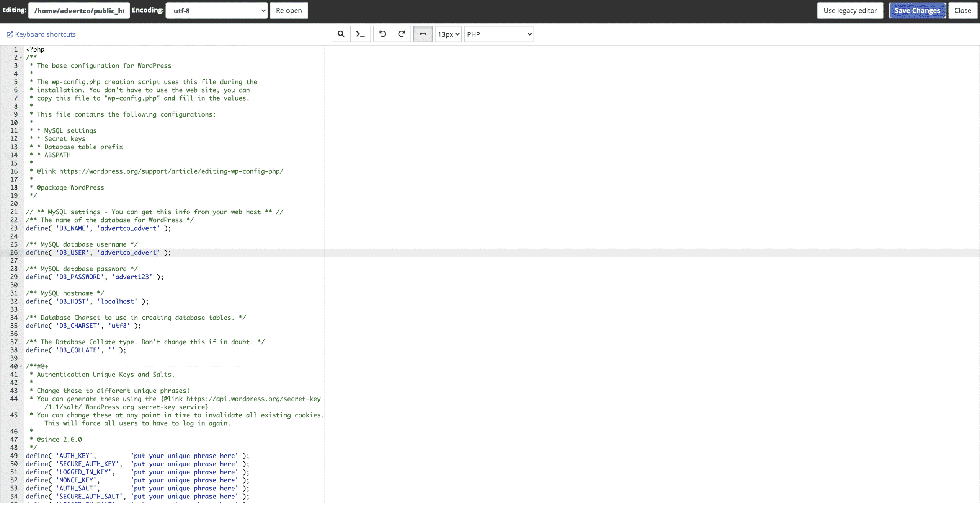The height and width of the screenshot is (513, 980).
Task: Place cursor on the DB_PASSWORD value 'advert123'
Action: pos(134,277)
